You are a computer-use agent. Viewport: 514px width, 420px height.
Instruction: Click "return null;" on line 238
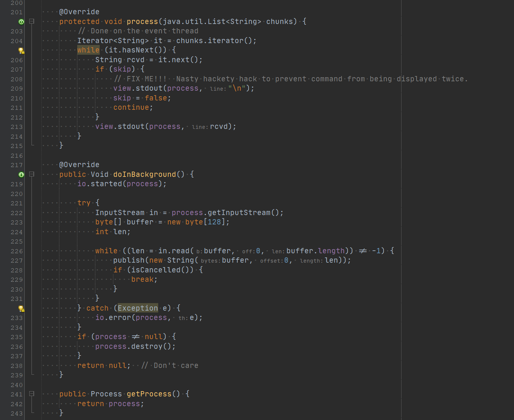pos(104,366)
